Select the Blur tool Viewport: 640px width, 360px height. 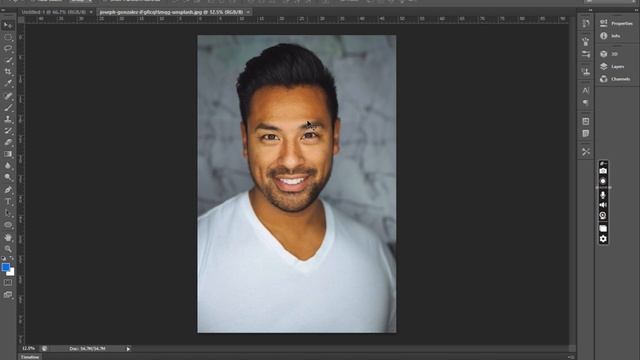tap(8, 165)
